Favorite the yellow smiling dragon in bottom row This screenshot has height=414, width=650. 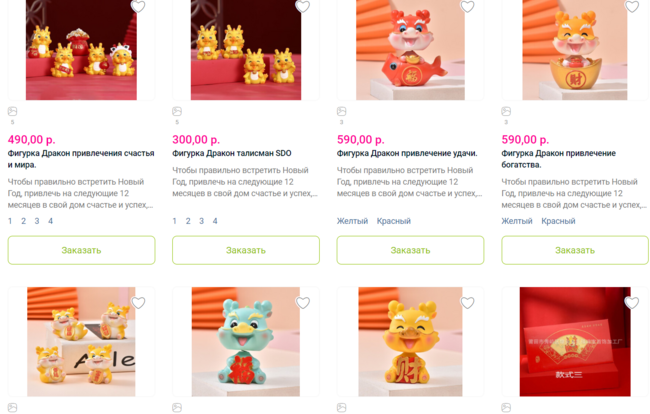tap(467, 303)
